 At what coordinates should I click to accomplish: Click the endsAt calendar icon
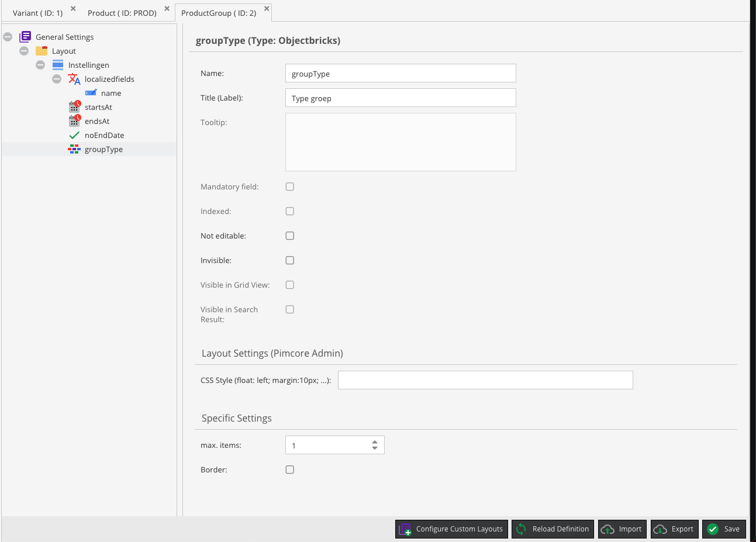pyautogui.click(x=74, y=120)
